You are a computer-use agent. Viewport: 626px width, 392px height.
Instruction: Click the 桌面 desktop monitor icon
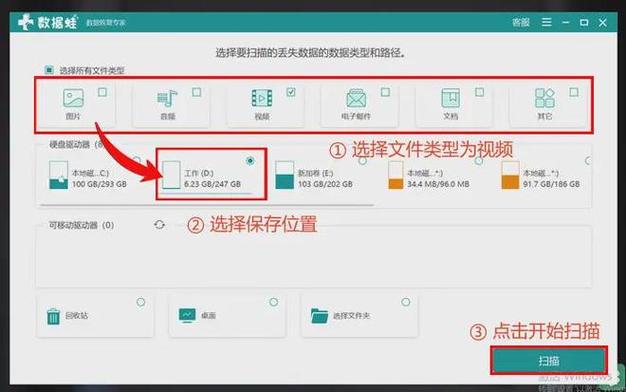187,315
